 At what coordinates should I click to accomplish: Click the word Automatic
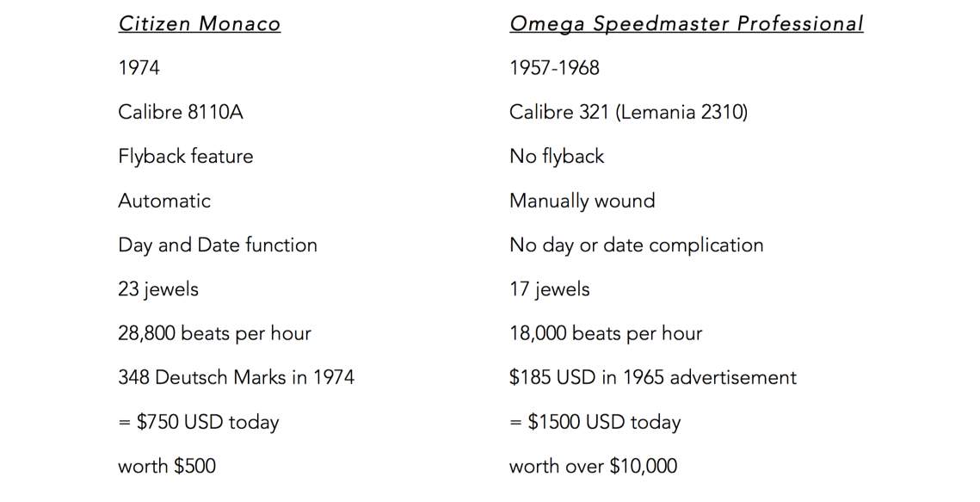coord(164,201)
